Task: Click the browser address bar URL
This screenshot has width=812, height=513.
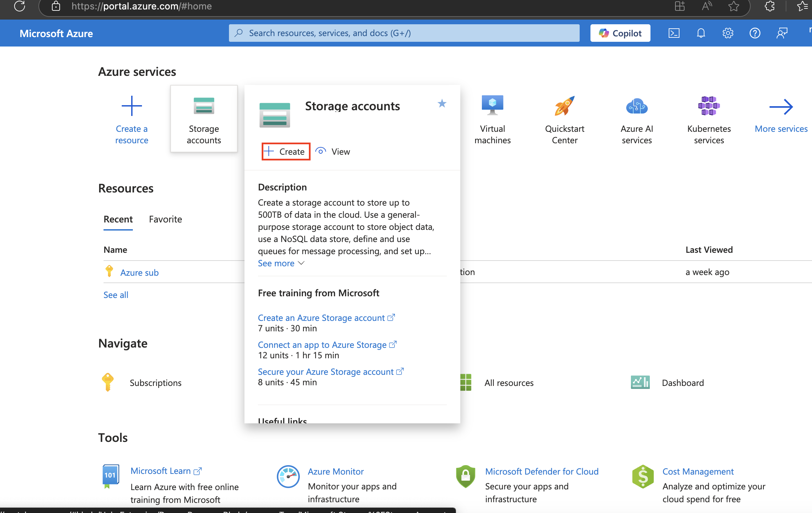Action: click(142, 6)
